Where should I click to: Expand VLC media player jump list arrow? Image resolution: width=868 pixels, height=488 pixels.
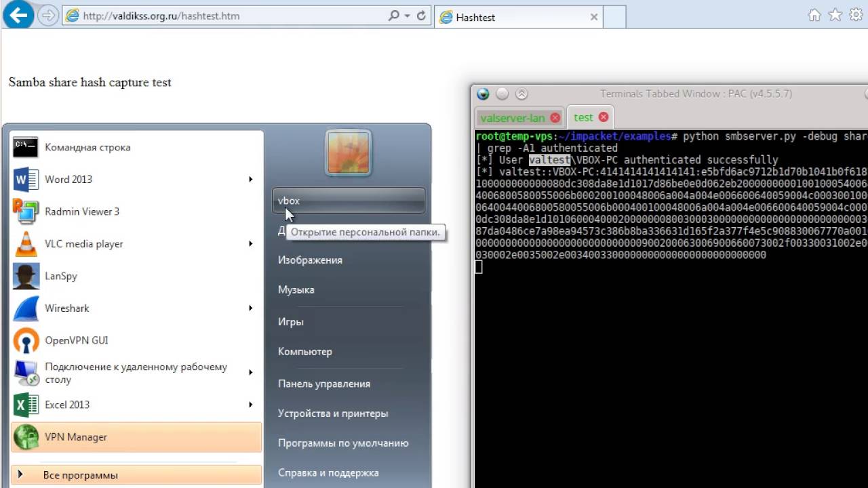tap(250, 244)
